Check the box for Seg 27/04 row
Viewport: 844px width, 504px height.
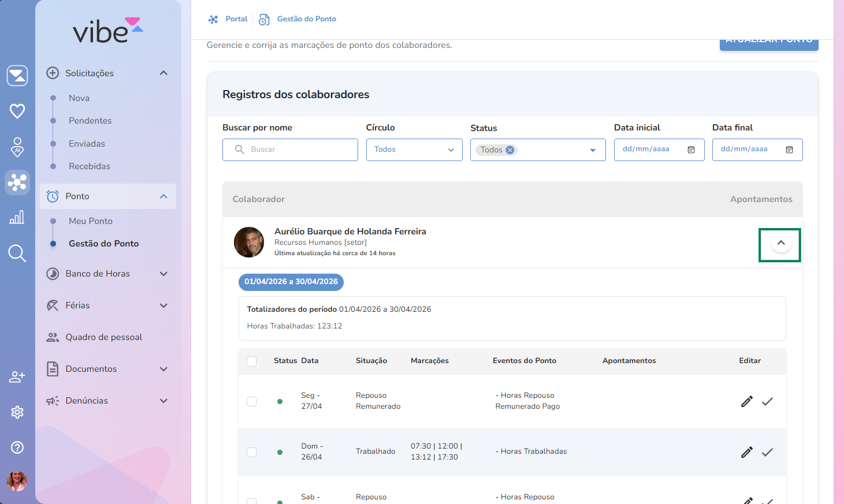click(x=251, y=401)
